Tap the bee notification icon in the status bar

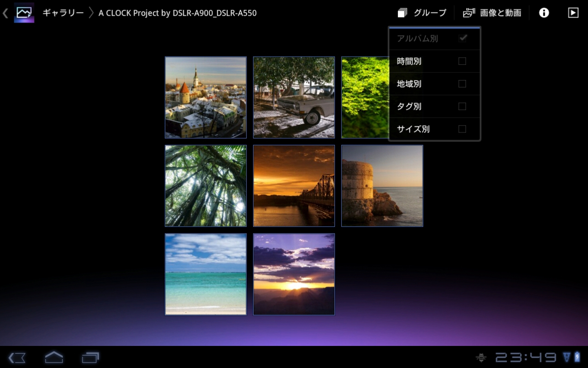[x=481, y=356]
